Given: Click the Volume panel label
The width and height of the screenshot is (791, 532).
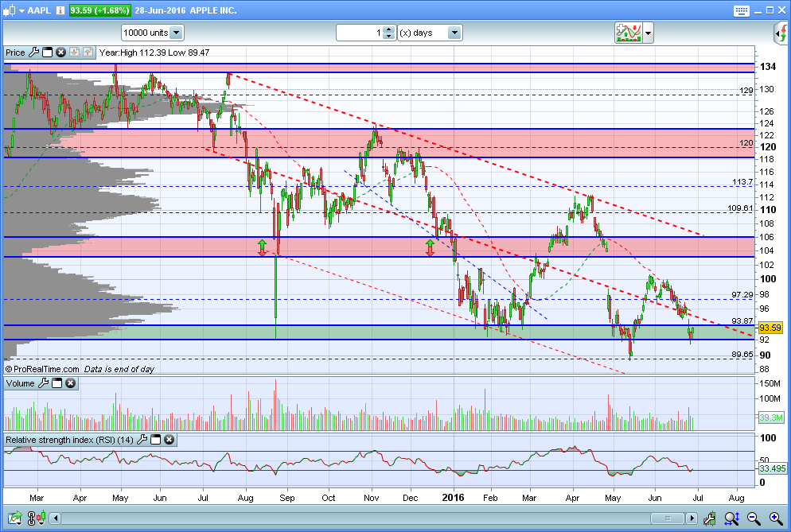Looking at the screenshot, I should tap(20, 383).
